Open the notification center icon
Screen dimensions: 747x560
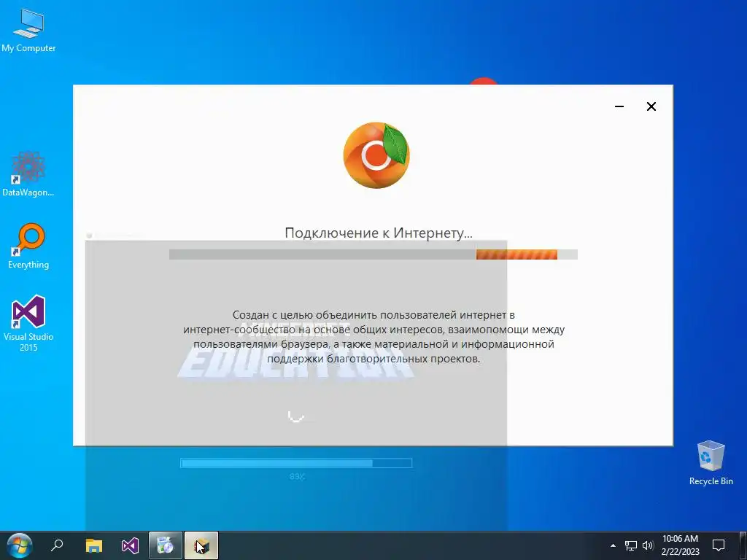pos(719,545)
